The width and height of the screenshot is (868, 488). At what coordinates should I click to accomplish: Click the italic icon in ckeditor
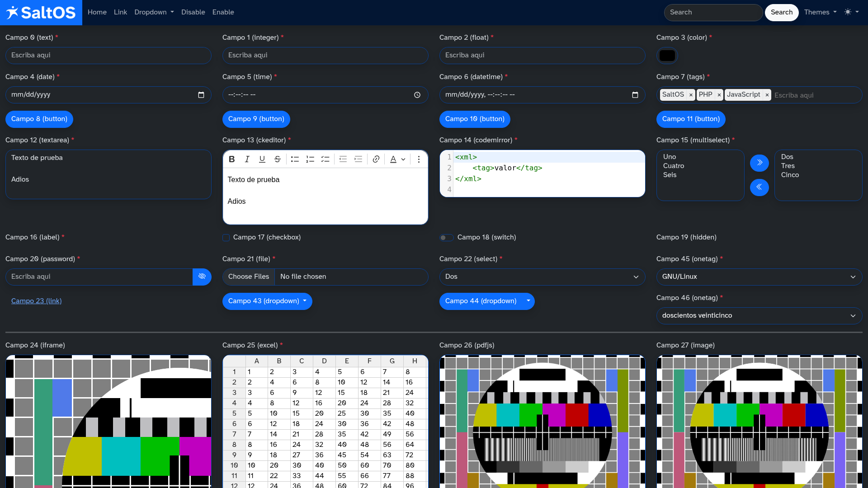(247, 159)
